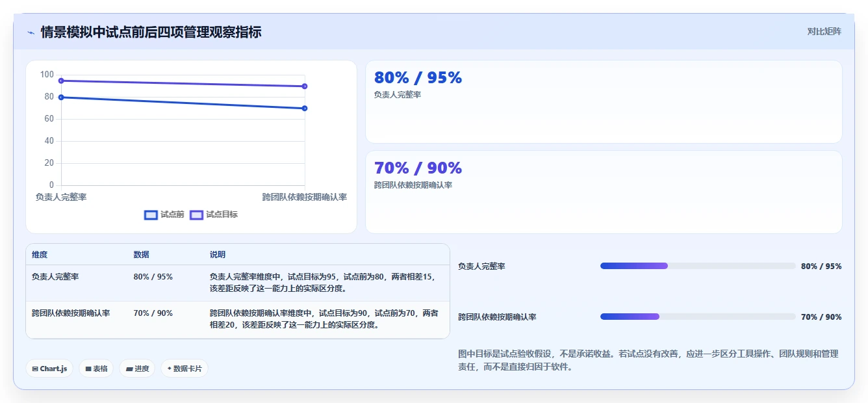Click the 进度 tag

pos(137,369)
